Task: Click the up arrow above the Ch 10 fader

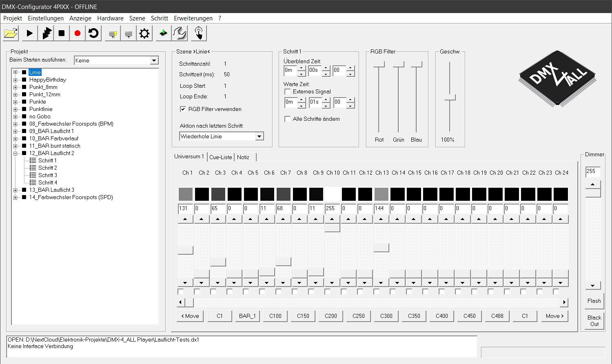Action: [x=332, y=219]
